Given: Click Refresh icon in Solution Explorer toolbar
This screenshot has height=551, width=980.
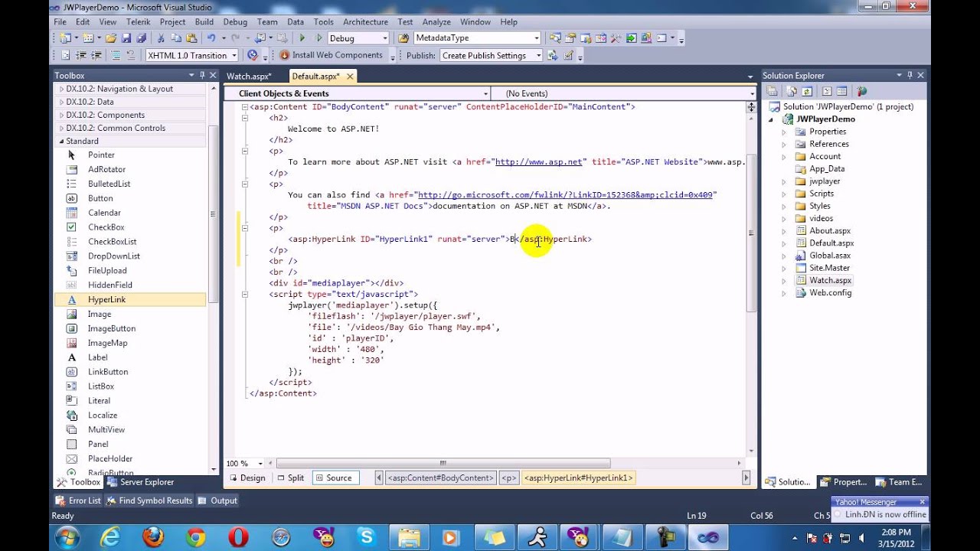Looking at the screenshot, I should pyautogui.click(x=808, y=91).
